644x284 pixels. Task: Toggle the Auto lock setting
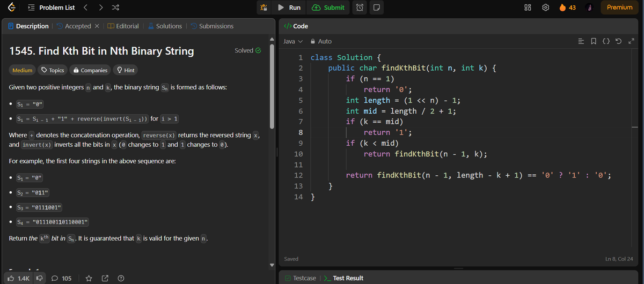[321, 41]
